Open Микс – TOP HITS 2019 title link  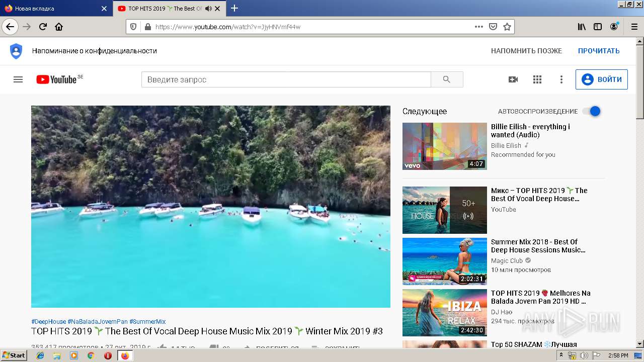539,195
